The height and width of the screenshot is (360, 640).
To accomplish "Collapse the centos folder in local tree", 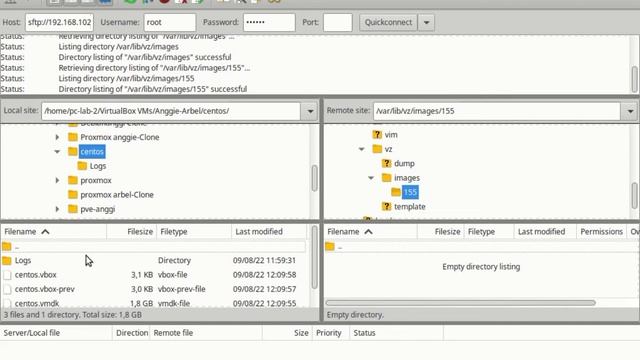I will coord(58,151).
